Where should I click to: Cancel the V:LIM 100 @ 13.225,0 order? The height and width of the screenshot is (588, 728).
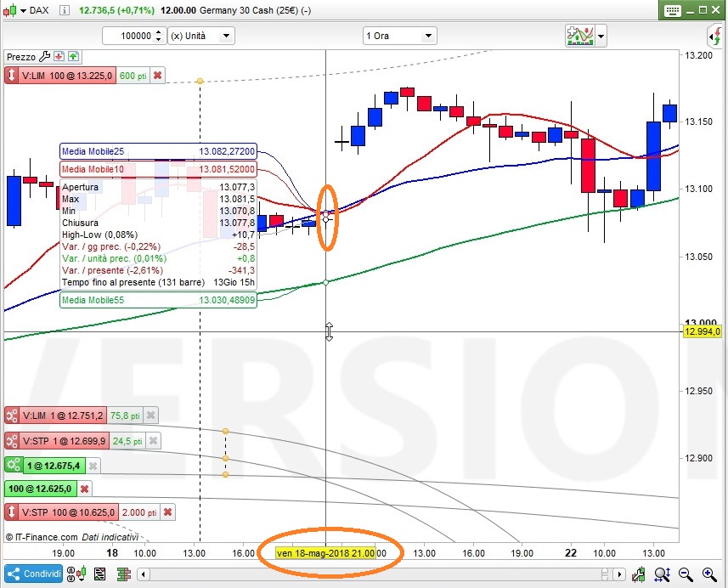click(157, 76)
